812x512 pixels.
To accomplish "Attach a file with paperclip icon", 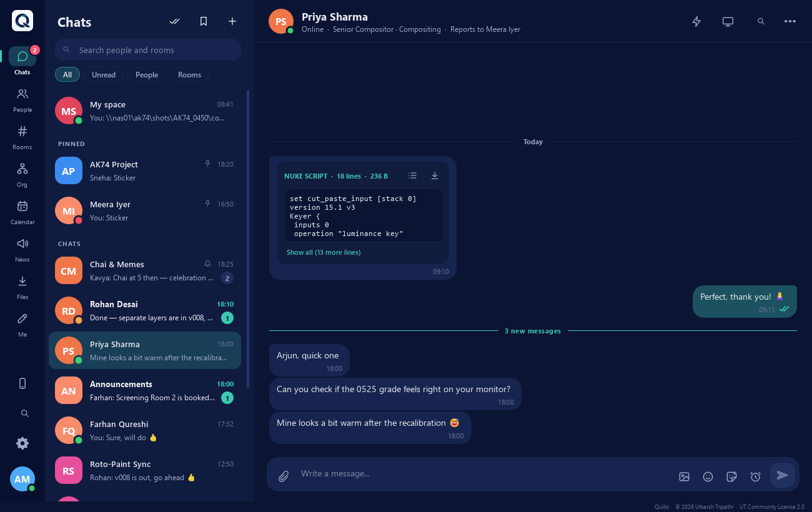I will coord(284,476).
